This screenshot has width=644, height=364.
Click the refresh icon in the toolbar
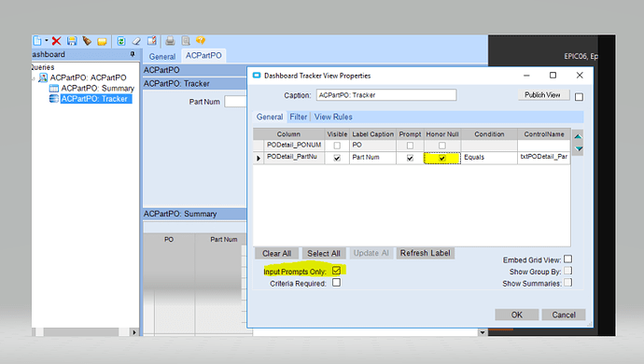point(121,41)
